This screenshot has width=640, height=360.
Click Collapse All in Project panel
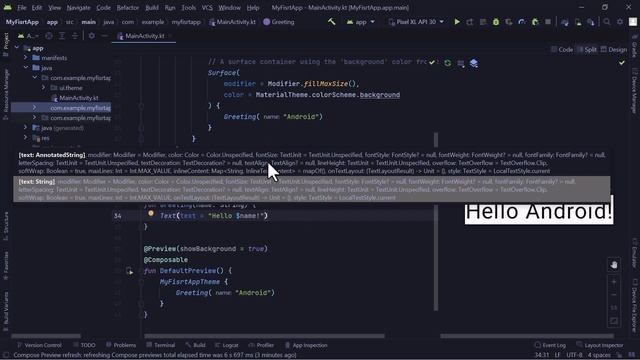click(75, 36)
